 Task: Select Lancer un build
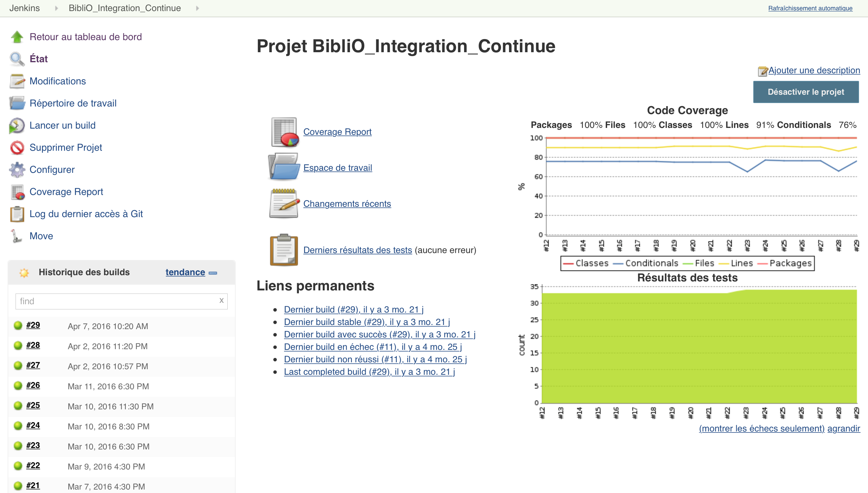pyautogui.click(x=63, y=125)
